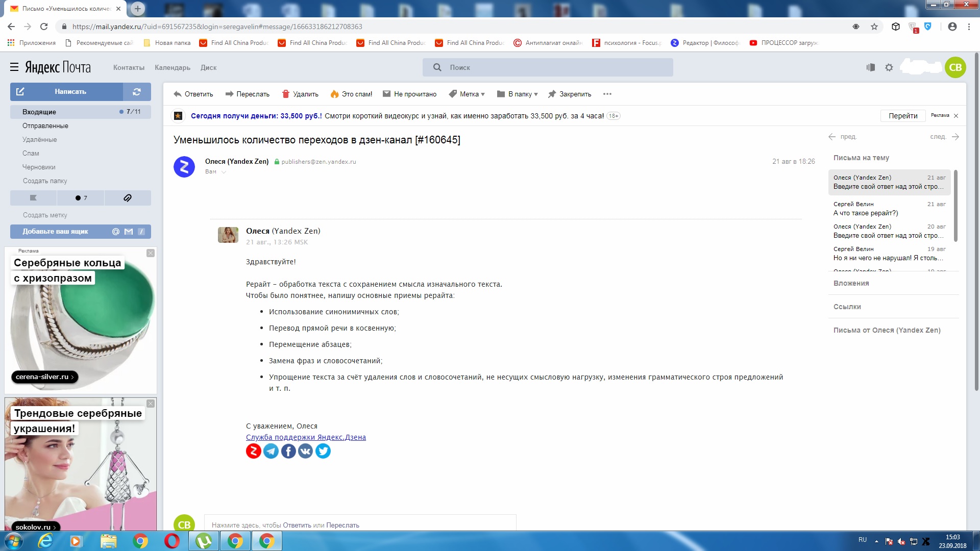The width and height of the screenshot is (980, 551).
Task: Click Создать метку link
Action: point(45,215)
